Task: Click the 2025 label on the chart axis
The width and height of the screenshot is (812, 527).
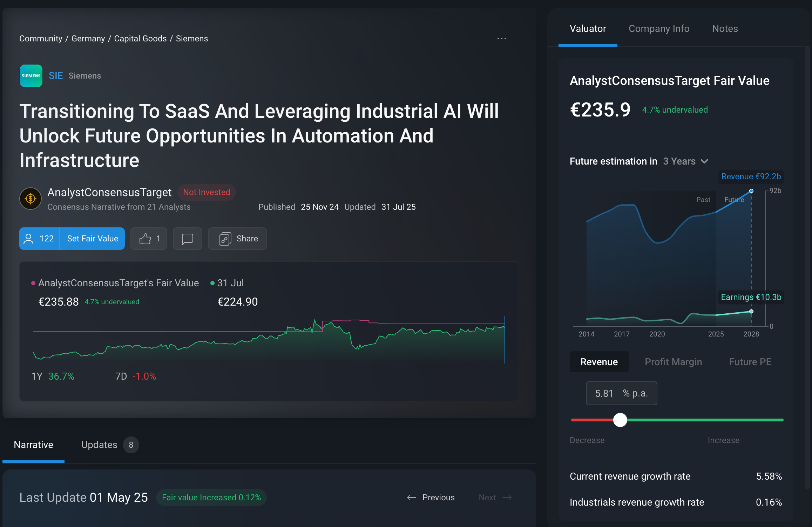Action: point(716,334)
